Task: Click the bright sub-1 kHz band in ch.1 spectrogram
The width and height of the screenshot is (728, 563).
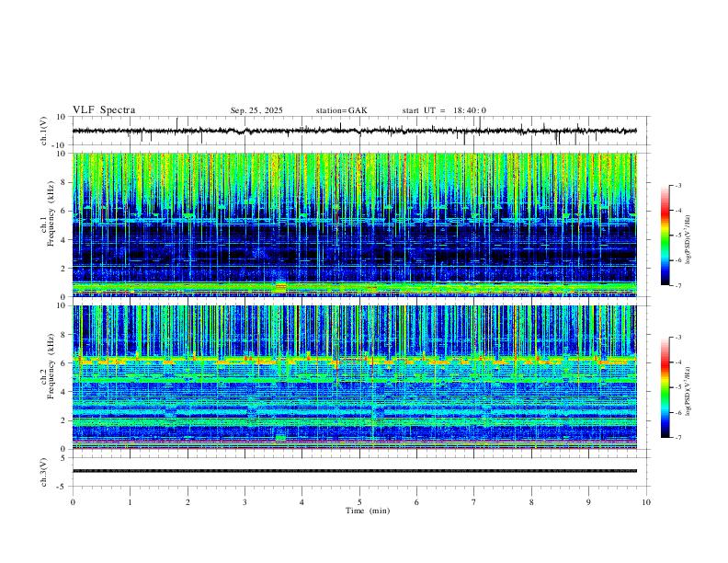Action: 355,288
